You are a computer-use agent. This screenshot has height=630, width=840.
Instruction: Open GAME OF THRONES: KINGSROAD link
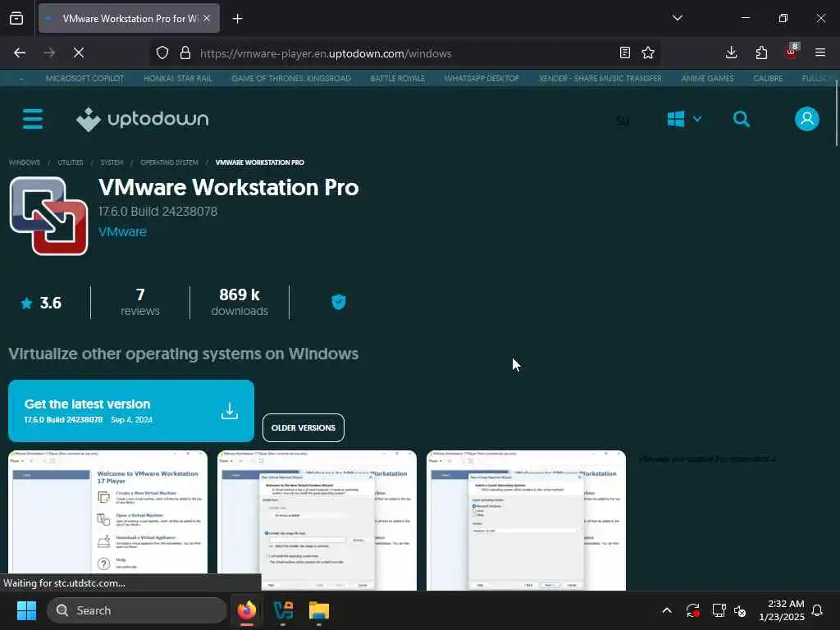click(291, 78)
